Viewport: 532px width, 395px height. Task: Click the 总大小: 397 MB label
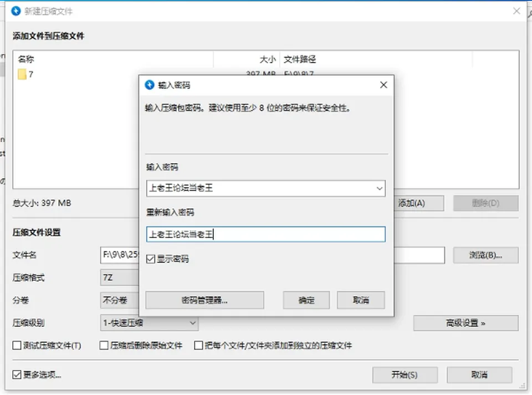[x=42, y=203]
